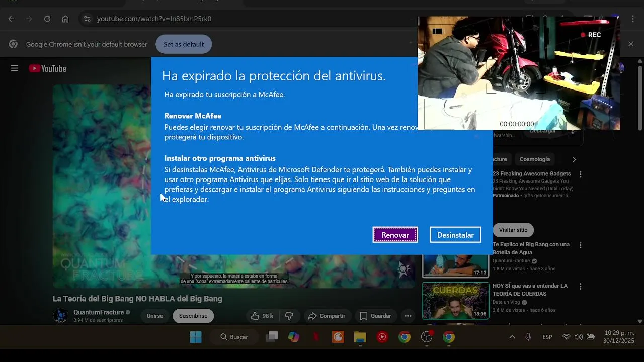The image size is (644, 362).
Task: Open site information icon in address bar
Action: [87, 19]
